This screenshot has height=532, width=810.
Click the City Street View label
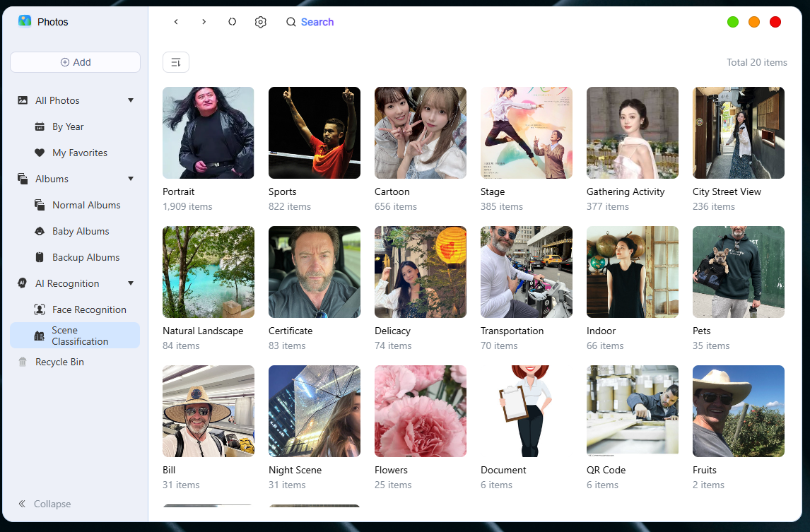point(727,191)
